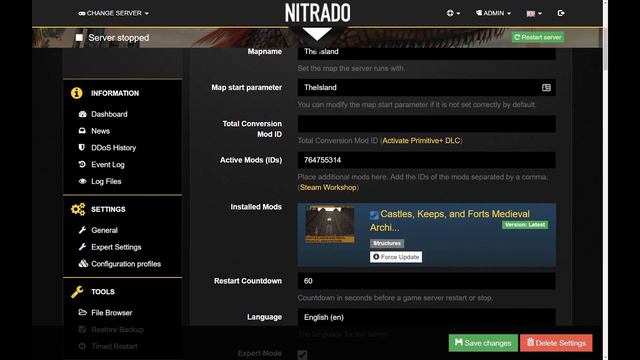Click Delete Settings button
The height and width of the screenshot is (360, 640).
pos(556,343)
